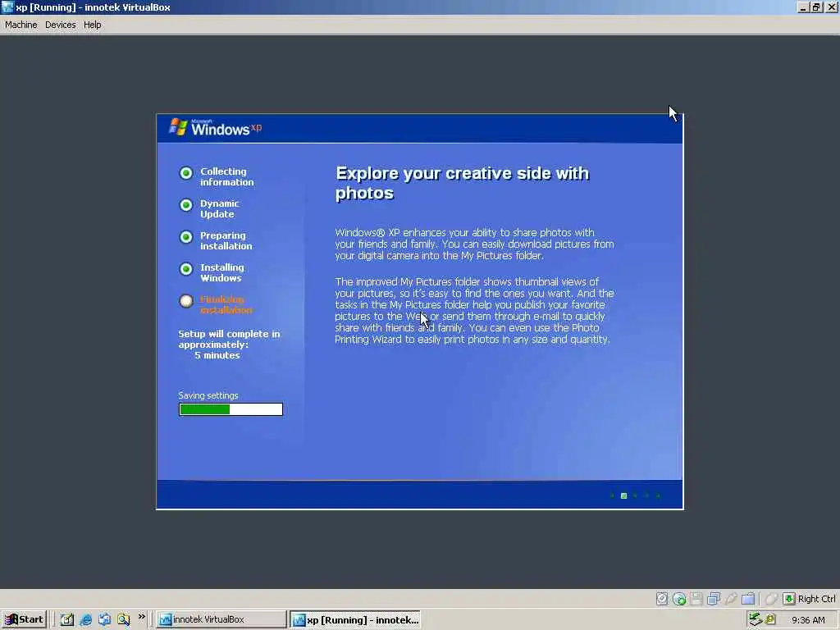Restore down the VirtualBox window
The image size is (840, 630).
[x=816, y=7]
